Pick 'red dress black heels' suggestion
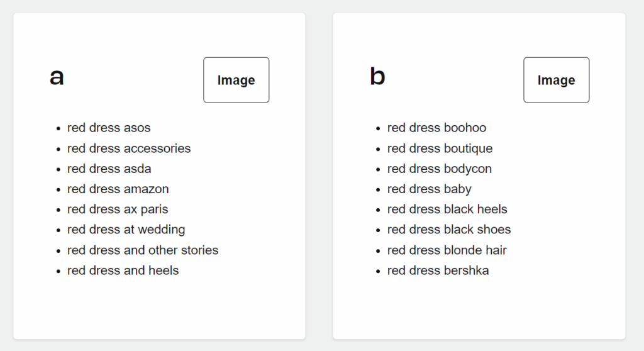This screenshot has height=351, width=644. 447,209
